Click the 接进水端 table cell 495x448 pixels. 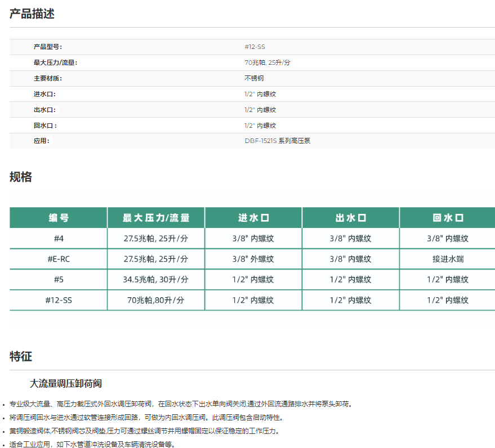tap(448, 259)
